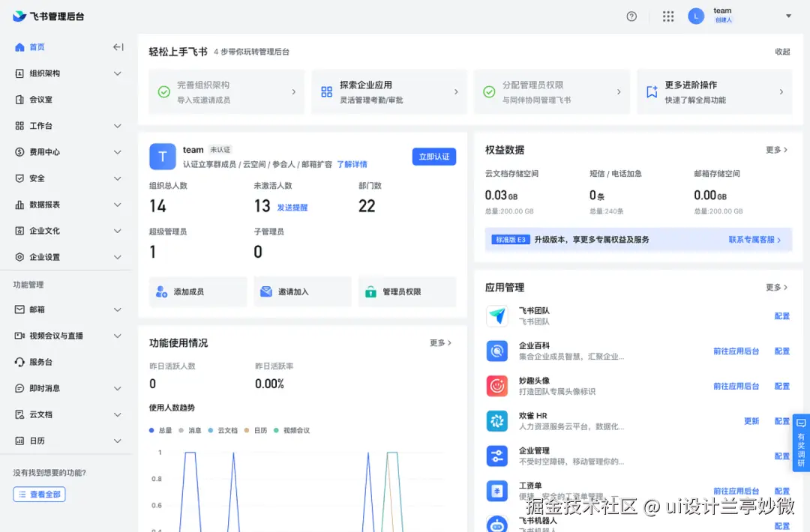Toggle 云文档 series in chart legend
810x532 pixels.
(x=223, y=430)
